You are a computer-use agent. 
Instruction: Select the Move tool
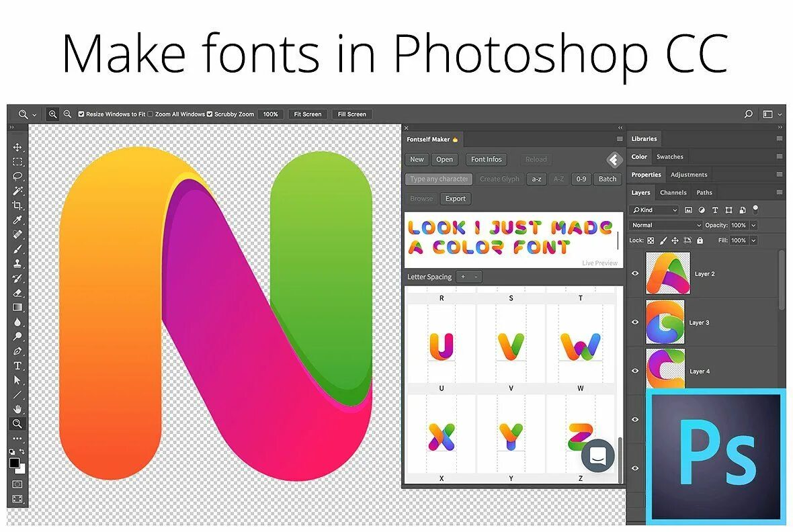click(17, 147)
